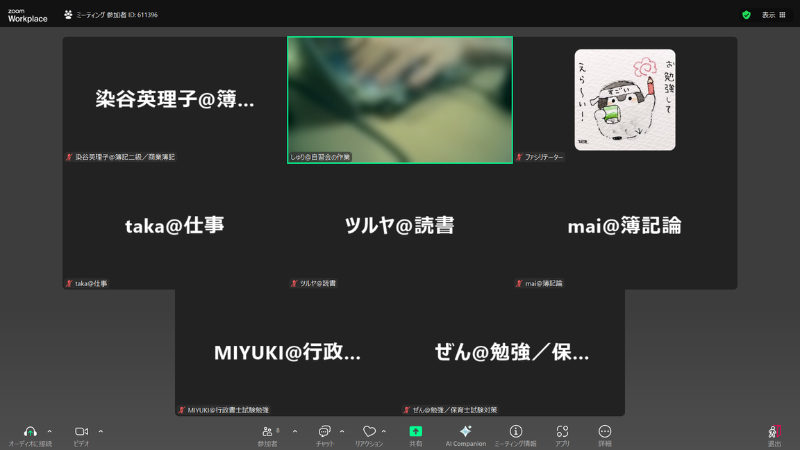Click the ファシリテーター name label
Viewport: 800px width, 450px height.
tap(544, 157)
